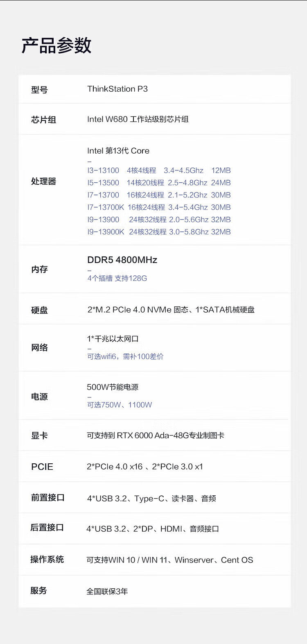Image resolution: width=307 pixels, height=644 pixels.
Task: Click the 操作系统 supported systems text
Action: [x=169, y=560]
